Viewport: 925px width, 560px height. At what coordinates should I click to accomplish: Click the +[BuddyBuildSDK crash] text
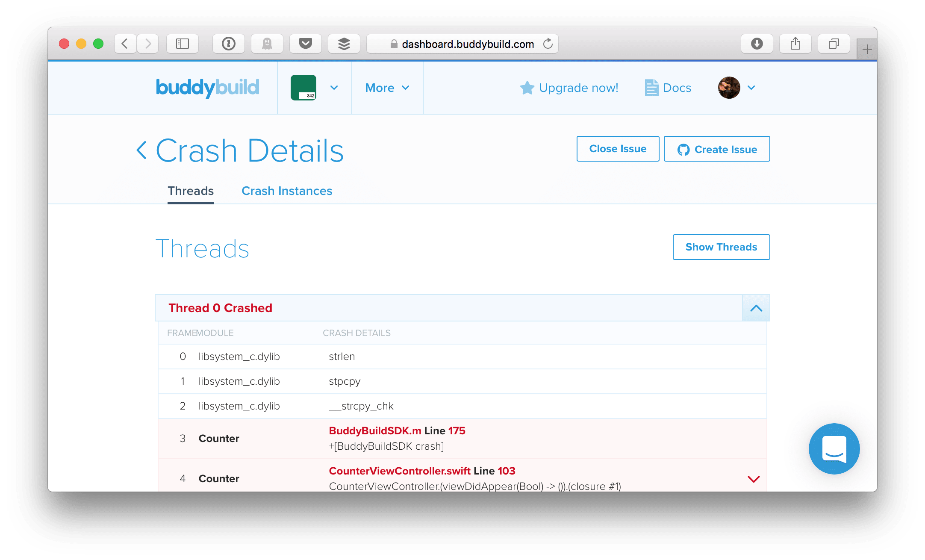point(386,446)
